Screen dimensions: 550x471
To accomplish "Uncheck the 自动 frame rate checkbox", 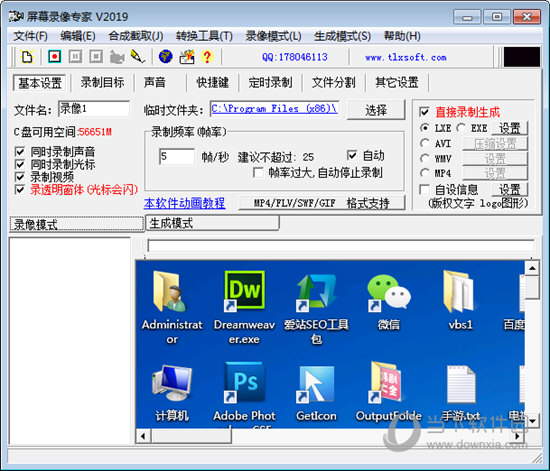I will pyautogui.click(x=352, y=155).
